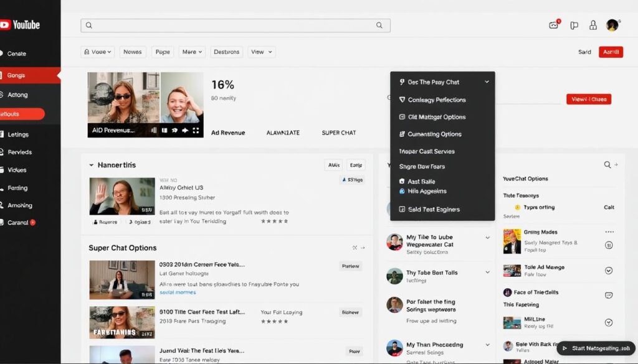Viewport: 638px width, 364px height.
Task: Click the YouTube logo
Action: pos(19,25)
